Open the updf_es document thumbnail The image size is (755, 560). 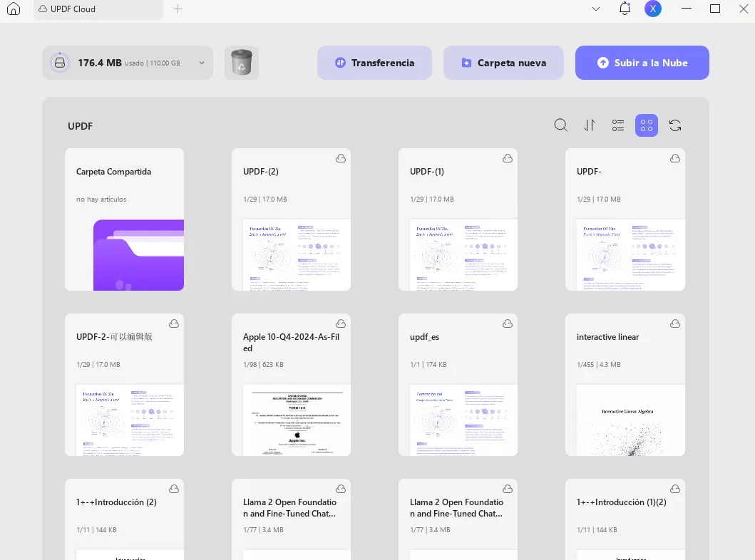tap(463, 420)
